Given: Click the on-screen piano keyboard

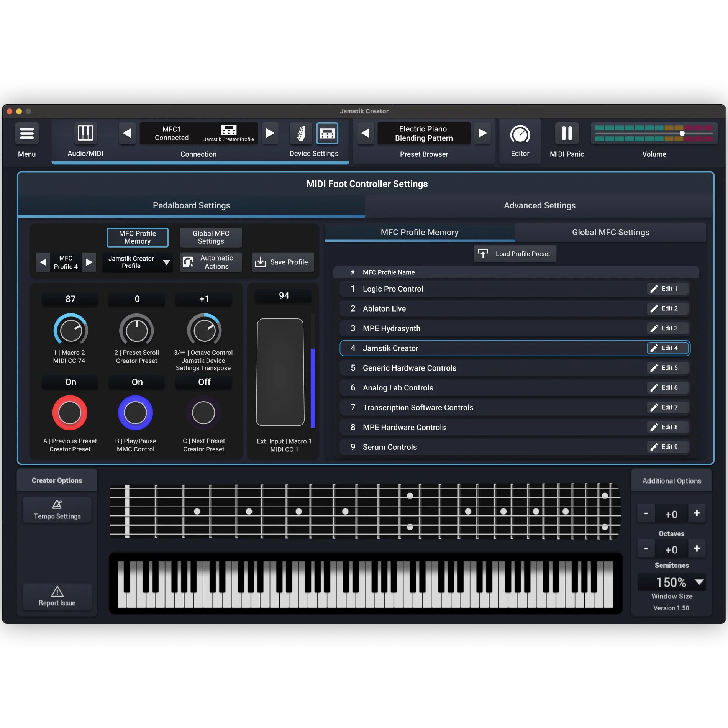Looking at the screenshot, I should (x=366, y=584).
